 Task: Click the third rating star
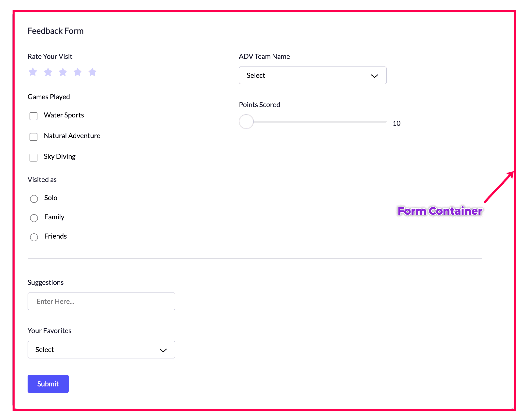click(x=63, y=72)
